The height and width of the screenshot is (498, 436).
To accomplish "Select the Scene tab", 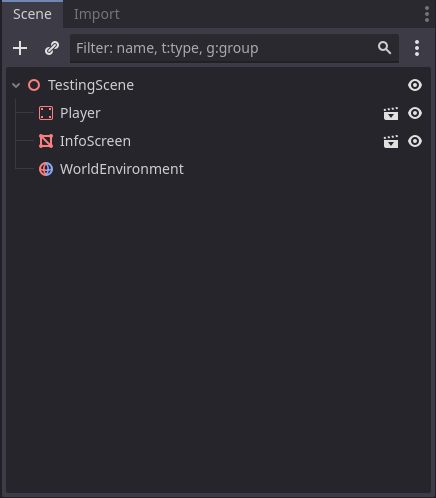I will (x=32, y=14).
